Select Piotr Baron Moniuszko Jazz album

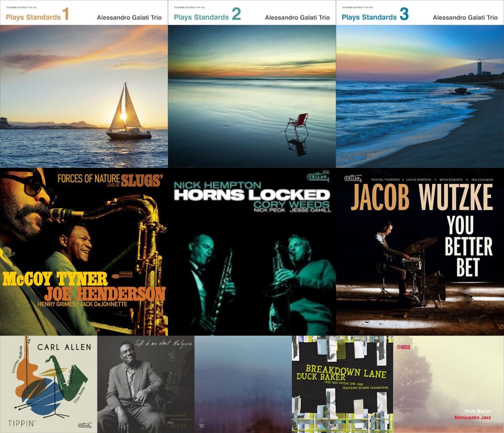click(449, 384)
